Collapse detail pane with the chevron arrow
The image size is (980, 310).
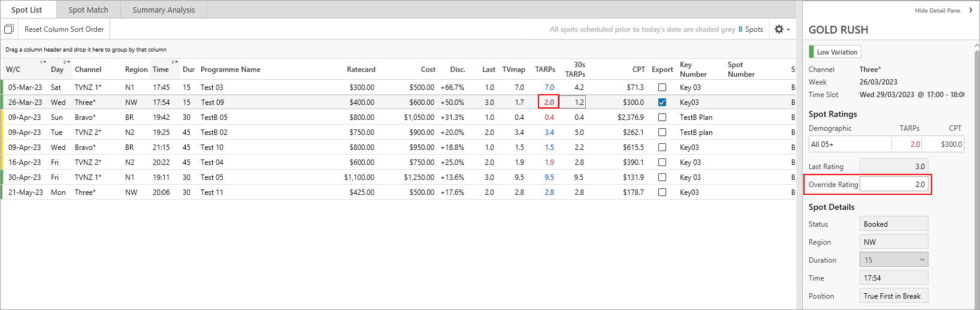970,10
